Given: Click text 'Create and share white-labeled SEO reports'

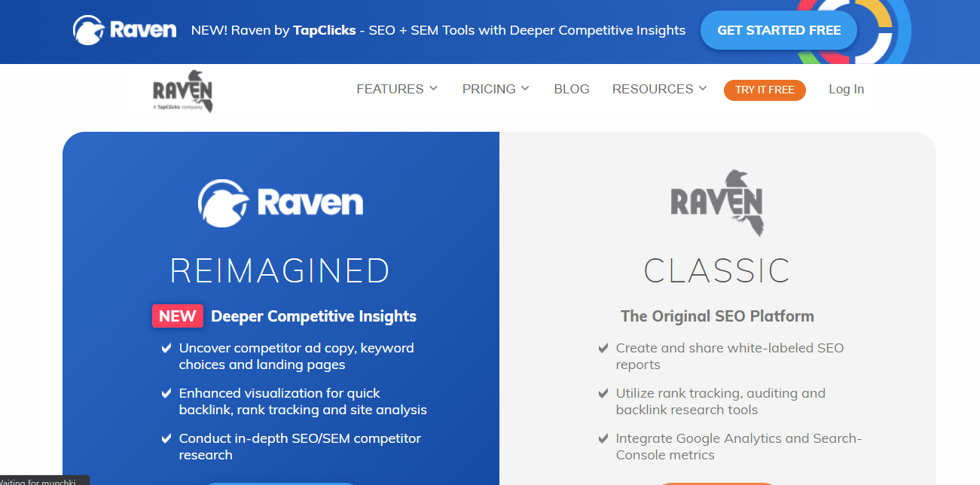Looking at the screenshot, I should [x=730, y=356].
